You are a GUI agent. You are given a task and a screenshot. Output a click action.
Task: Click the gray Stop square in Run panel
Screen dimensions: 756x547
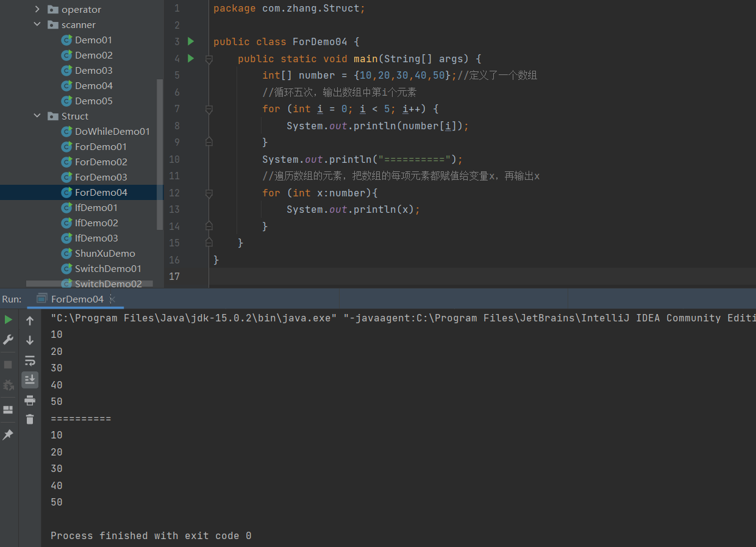pos(8,364)
